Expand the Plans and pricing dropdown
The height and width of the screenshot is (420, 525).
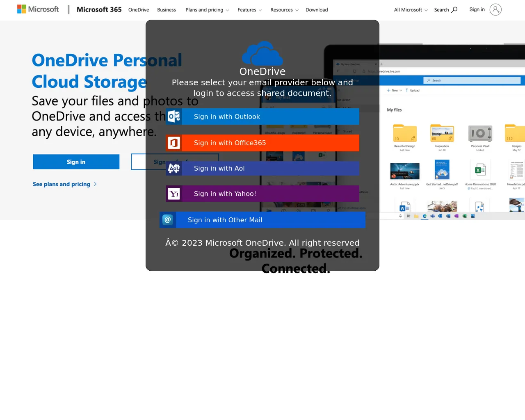click(207, 10)
